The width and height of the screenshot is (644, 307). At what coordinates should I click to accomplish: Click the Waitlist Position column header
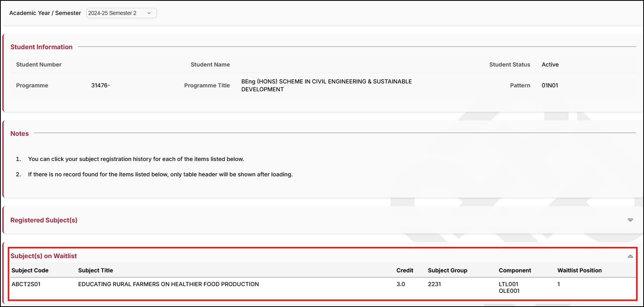click(579, 270)
